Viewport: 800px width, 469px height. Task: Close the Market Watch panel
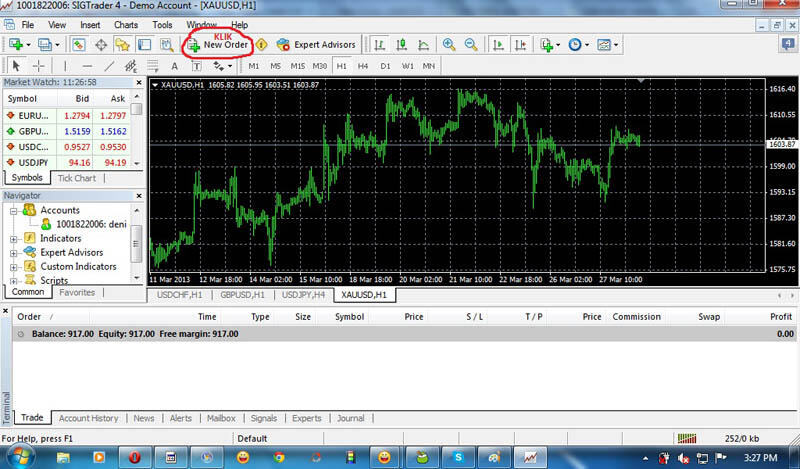point(139,82)
